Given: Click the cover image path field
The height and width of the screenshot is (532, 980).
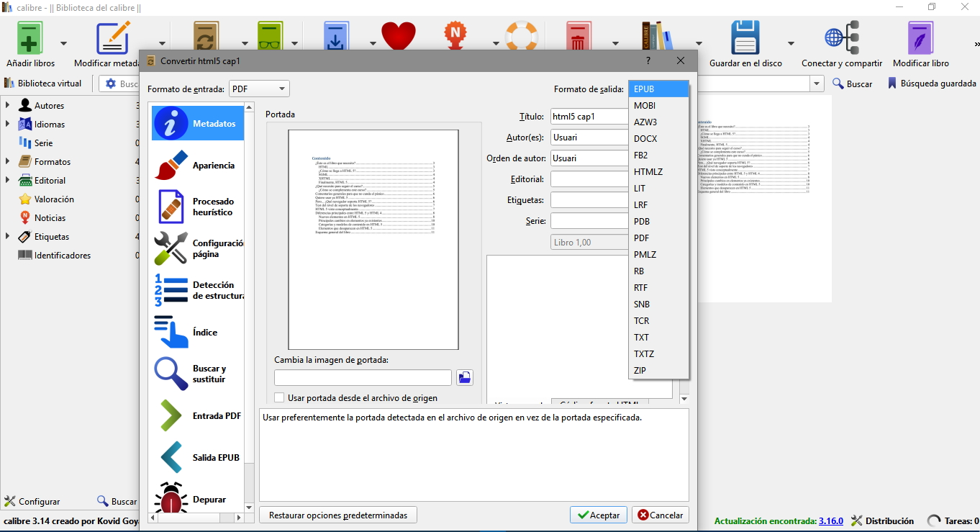Looking at the screenshot, I should 363,378.
